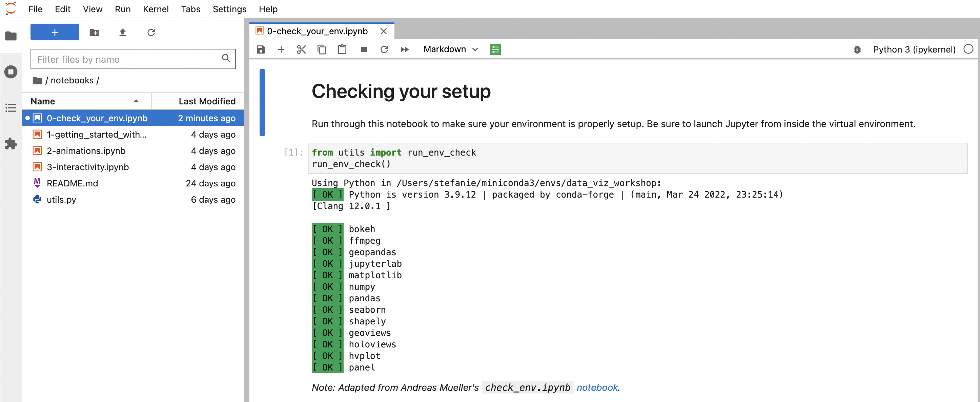Screen dimensions: 980x402
Task: Click the Save notebook icon
Action: [x=261, y=49]
